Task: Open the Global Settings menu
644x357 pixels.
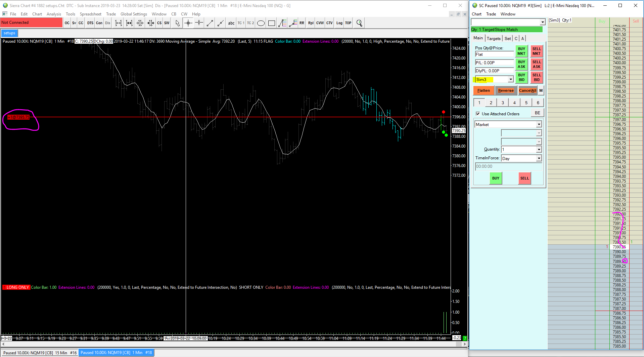Action: point(134,14)
